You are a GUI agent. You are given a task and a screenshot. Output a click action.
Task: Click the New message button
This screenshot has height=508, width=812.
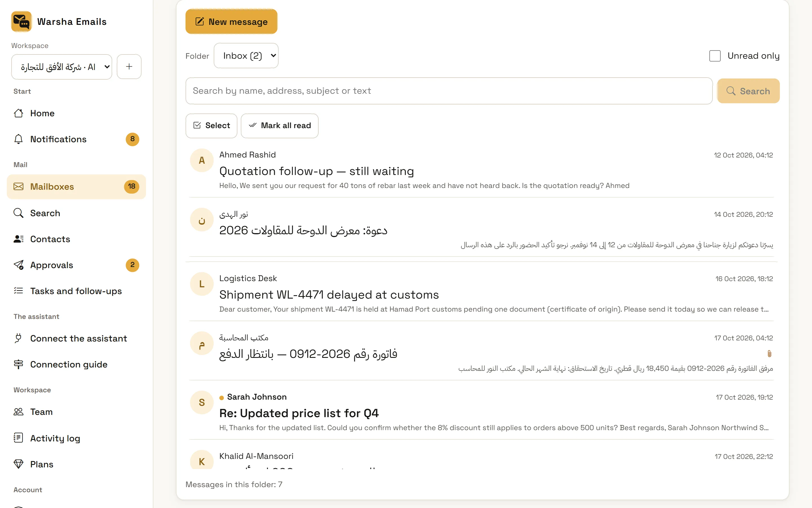(x=231, y=21)
